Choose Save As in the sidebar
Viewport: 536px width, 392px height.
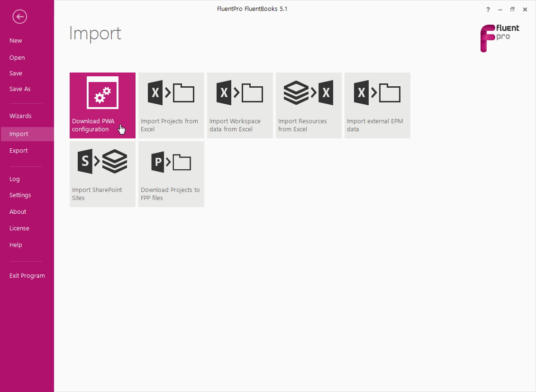point(20,89)
